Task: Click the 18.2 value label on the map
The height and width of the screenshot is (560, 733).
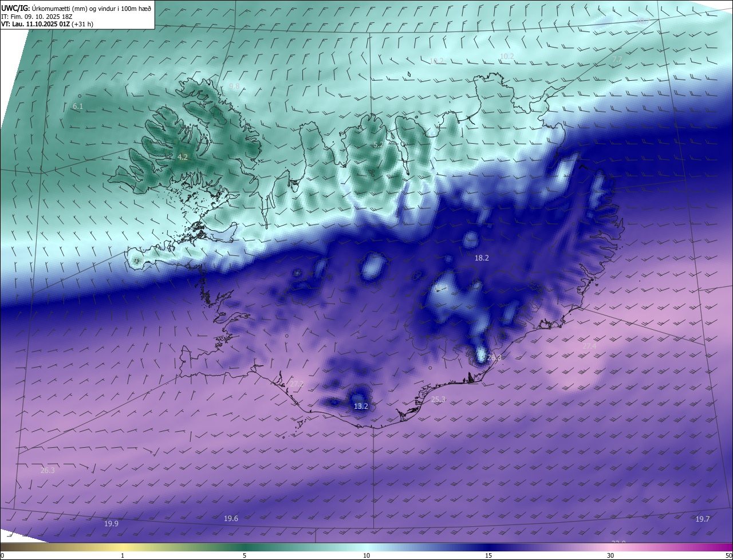Action: click(482, 258)
